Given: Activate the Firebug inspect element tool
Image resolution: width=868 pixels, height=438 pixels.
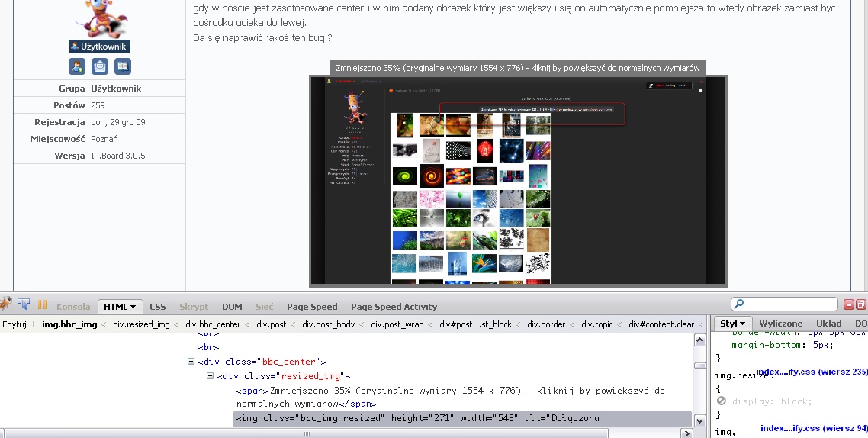Looking at the screenshot, I should 24,304.
